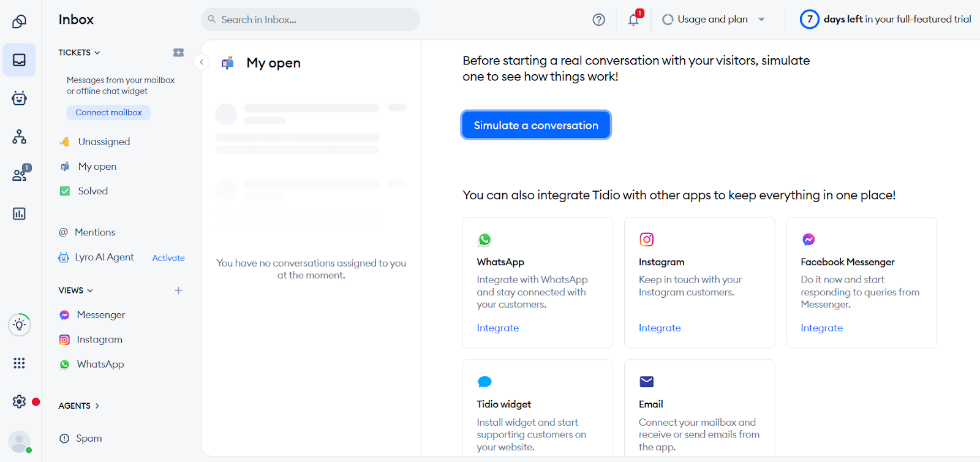Click Integrate under Facebook Messenger card
The image size is (980, 462).
tap(821, 328)
